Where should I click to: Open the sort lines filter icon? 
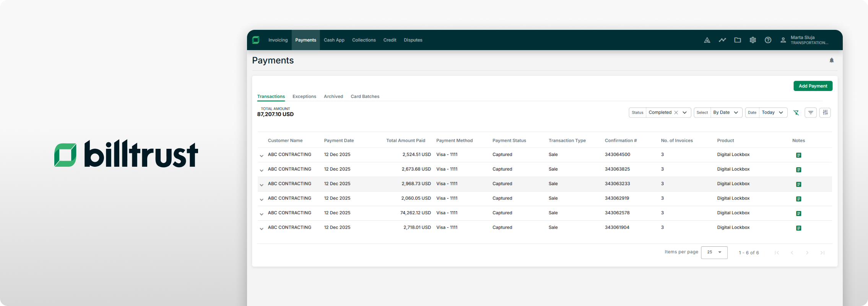(811, 112)
